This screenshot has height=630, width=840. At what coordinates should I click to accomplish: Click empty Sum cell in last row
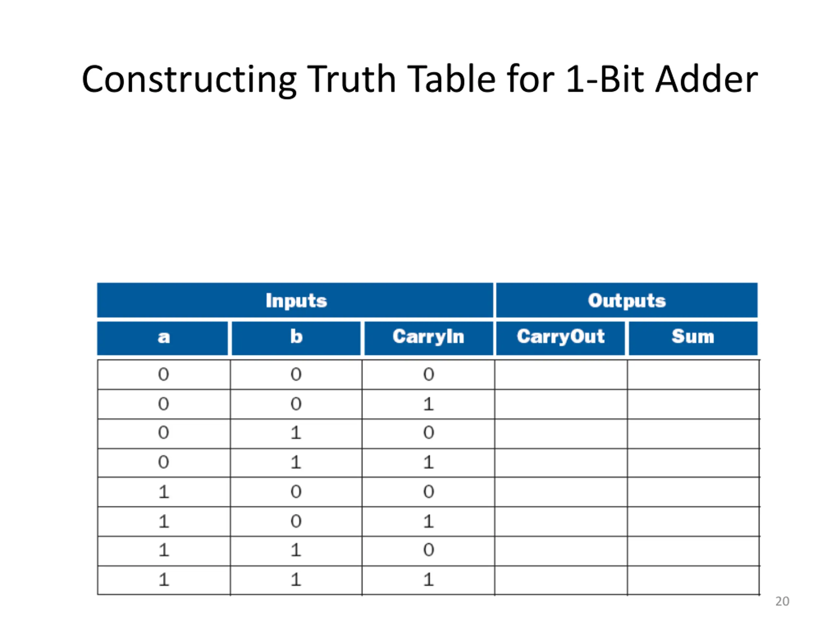[x=693, y=580]
